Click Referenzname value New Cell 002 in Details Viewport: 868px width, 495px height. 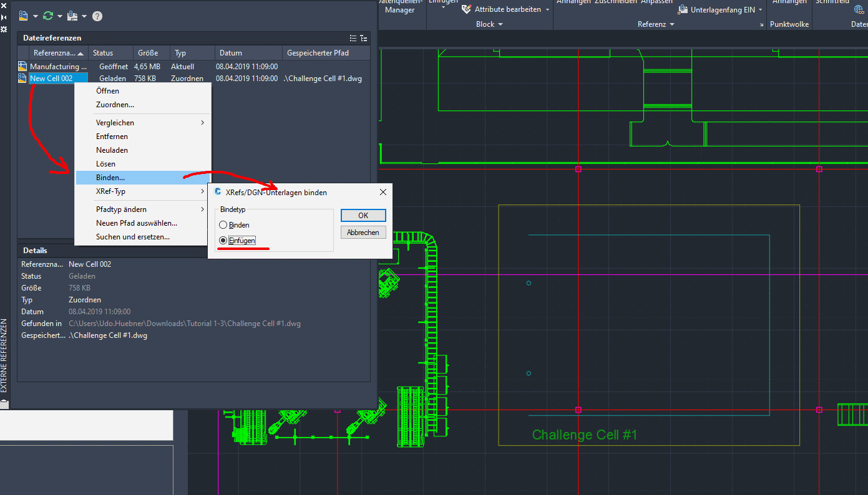[90, 264]
